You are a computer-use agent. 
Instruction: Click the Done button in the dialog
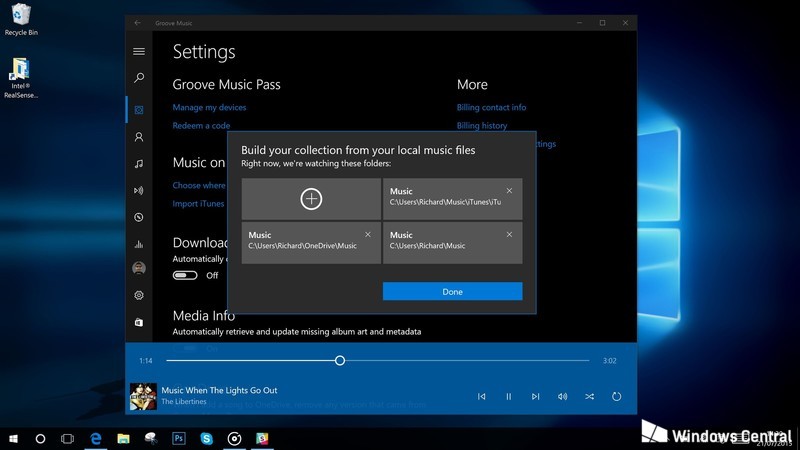coord(453,291)
